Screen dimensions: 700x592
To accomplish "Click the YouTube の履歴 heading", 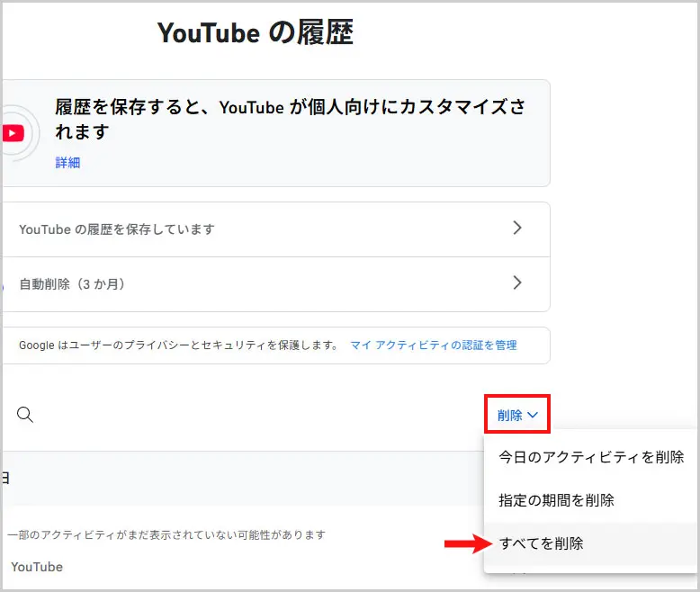I will pyautogui.click(x=256, y=32).
